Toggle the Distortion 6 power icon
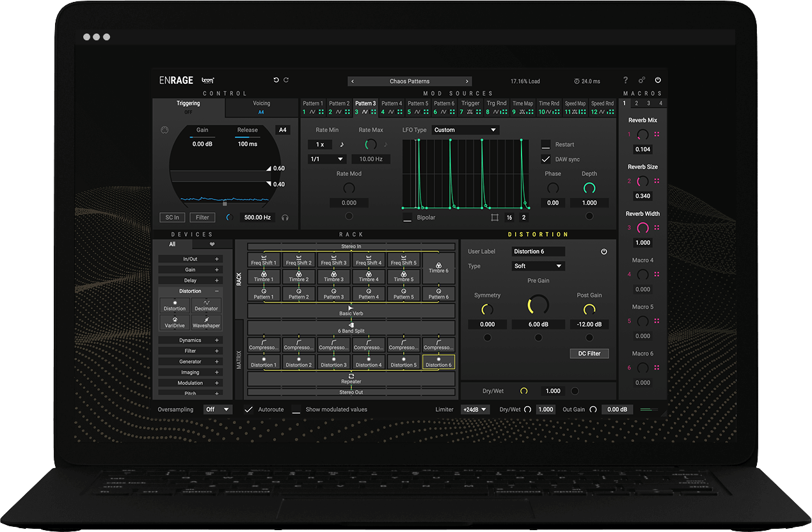The height and width of the screenshot is (532, 812). point(603,252)
